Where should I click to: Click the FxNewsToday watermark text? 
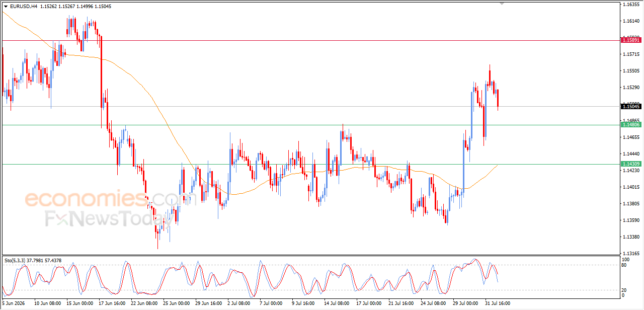(x=106, y=218)
